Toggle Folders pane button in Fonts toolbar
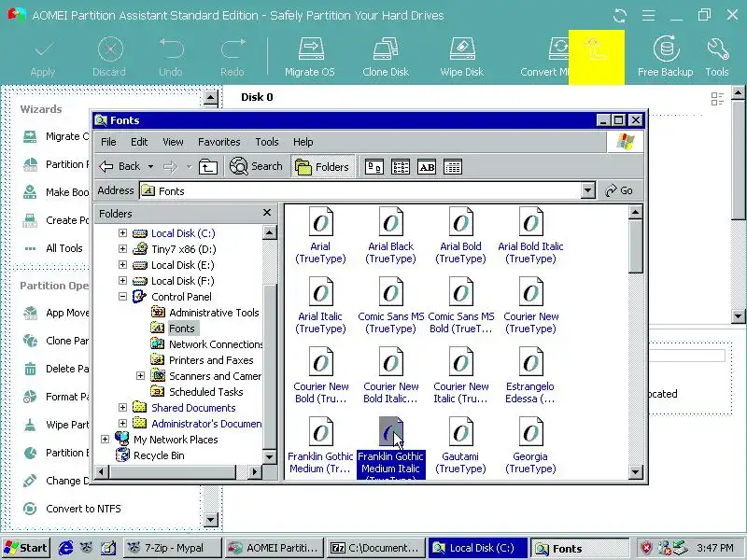747x560 pixels. 322,167
